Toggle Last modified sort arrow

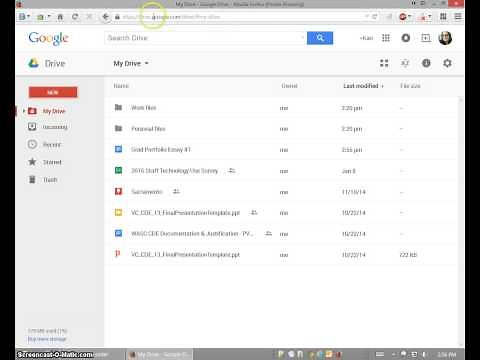pos(382,86)
